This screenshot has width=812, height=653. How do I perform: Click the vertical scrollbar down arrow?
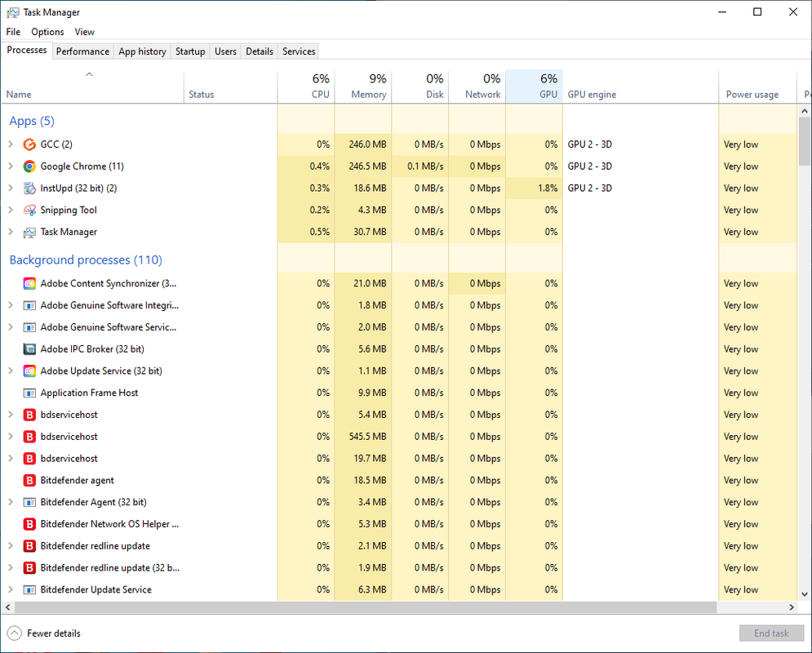tap(804, 594)
